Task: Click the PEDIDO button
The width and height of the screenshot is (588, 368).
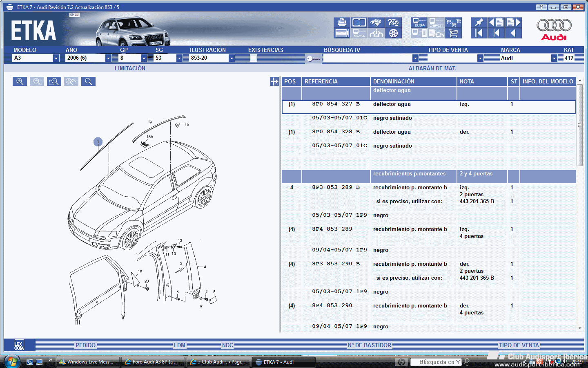Action: tap(85, 345)
